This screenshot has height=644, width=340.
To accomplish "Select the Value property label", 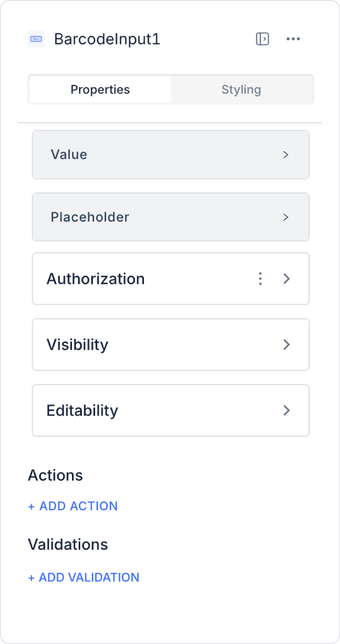I will [69, 155].
